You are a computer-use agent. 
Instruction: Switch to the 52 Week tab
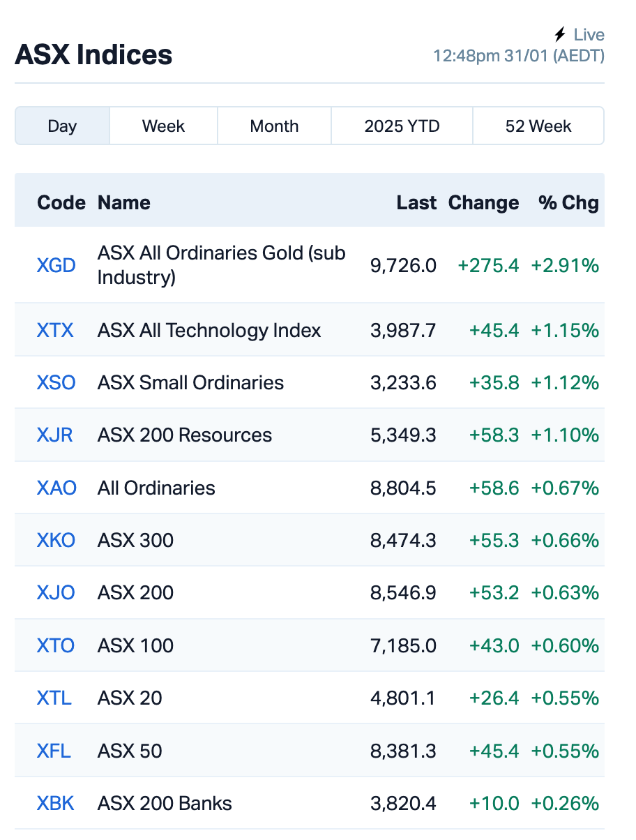click(x=538, y=126)
